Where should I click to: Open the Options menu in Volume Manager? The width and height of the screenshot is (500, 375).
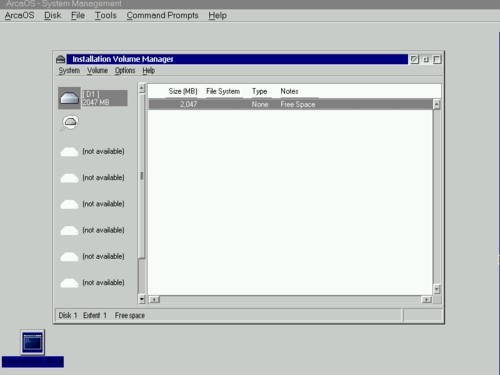[125, 71]
